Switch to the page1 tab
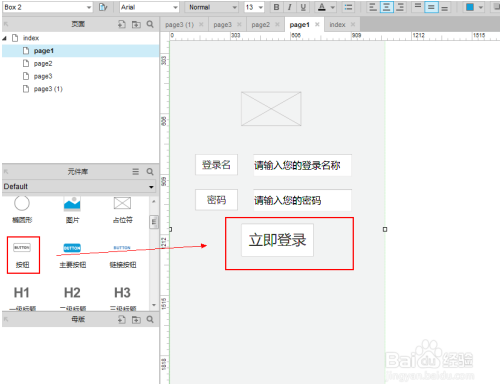Image resolution: width=500 pixels, height=384 pixels. pyautogui.click(x=299, y=25)
